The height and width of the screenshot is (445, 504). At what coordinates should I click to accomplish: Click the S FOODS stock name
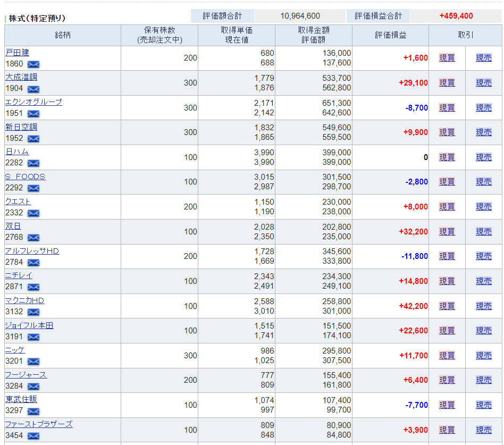click(26, 177)
